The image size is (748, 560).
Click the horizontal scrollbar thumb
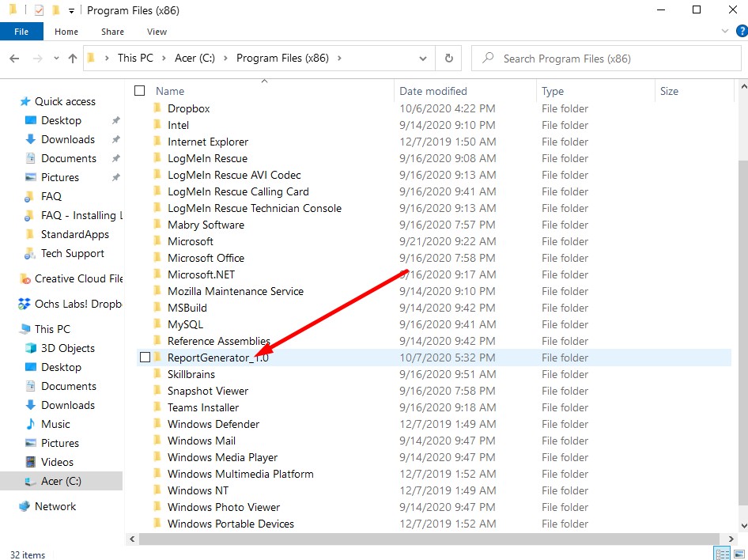[429, 539]
